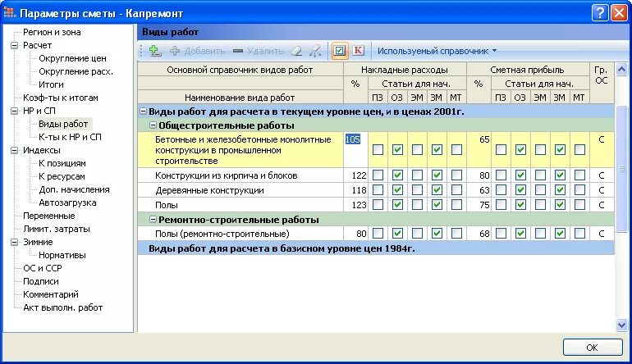Check Накладные МТ for Полы (ремонтно-строительные)
The width and height of the screenshot is (632, 364).
point(456,233)
